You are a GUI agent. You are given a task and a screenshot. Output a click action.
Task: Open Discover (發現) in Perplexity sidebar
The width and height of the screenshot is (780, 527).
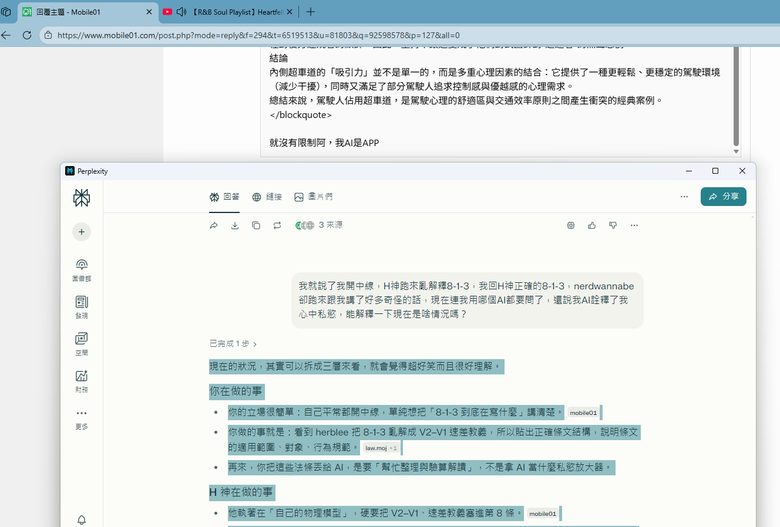(x=82, y=307)
